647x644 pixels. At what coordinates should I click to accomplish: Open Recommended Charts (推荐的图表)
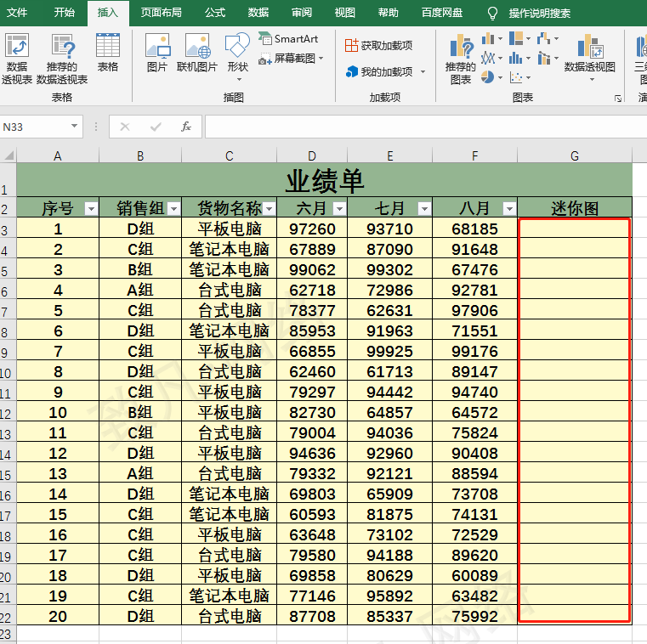(x=461, y=59)
